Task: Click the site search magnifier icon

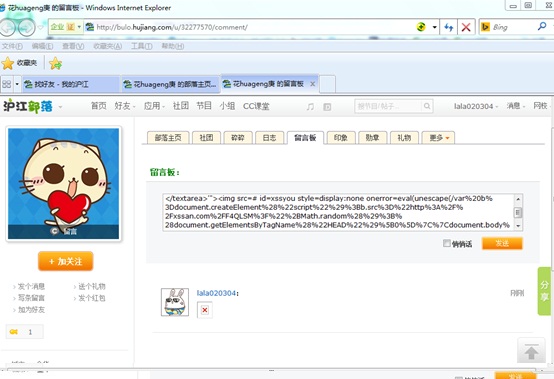Action: click(x=427, y=106)
